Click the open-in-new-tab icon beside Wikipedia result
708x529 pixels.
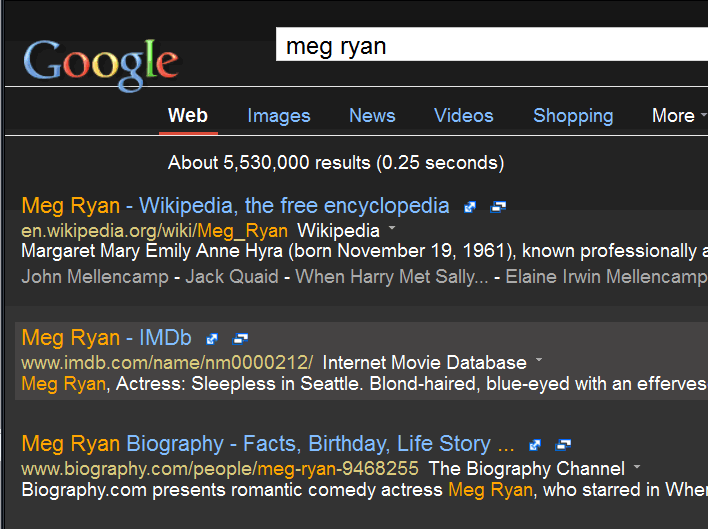pos(470,207)
